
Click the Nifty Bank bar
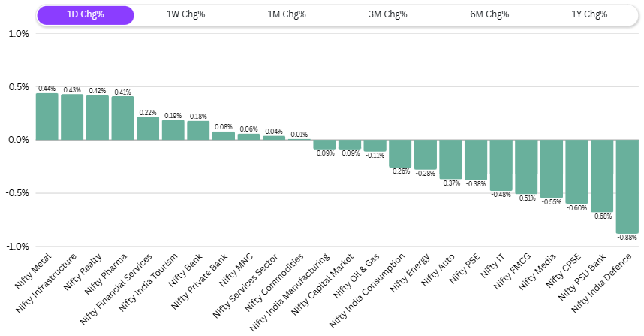198,131
